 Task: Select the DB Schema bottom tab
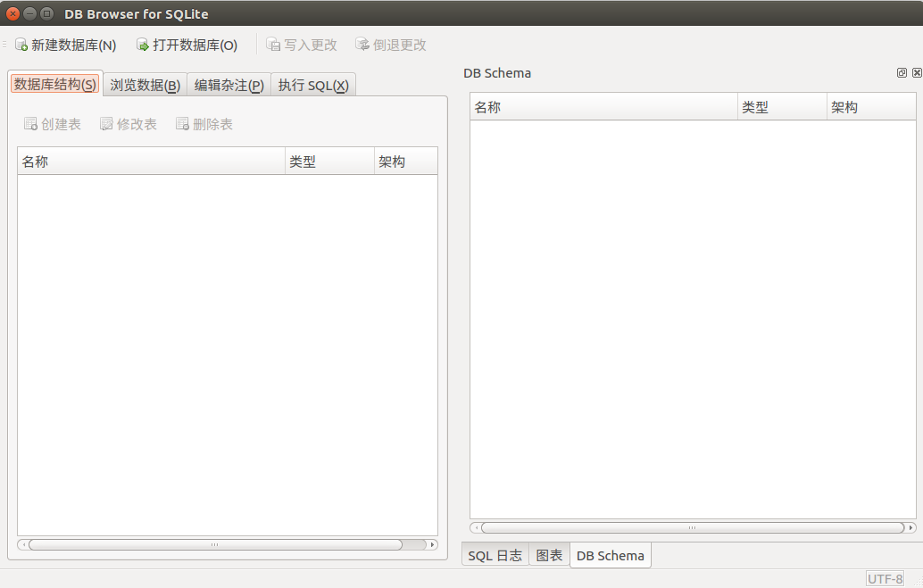611,555
